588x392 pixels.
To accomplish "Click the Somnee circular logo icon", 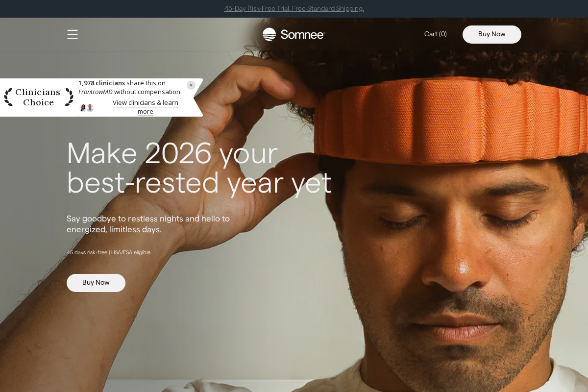I will coord(269,34).
